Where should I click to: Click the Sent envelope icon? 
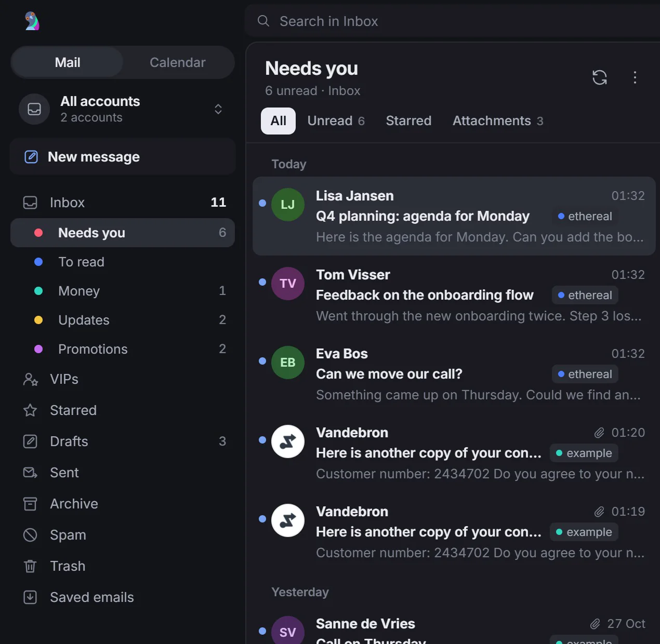(30, 473)
